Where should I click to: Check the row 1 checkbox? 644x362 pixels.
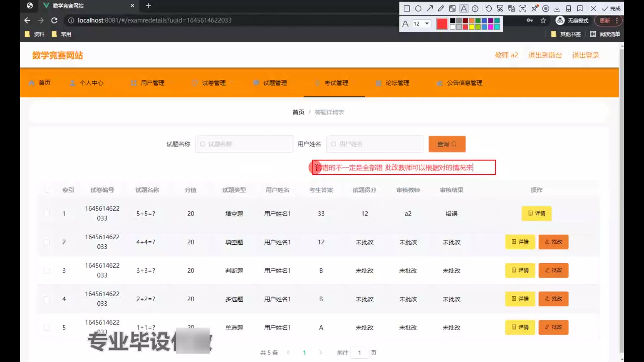pyautogui.click(x=47, y=214)
